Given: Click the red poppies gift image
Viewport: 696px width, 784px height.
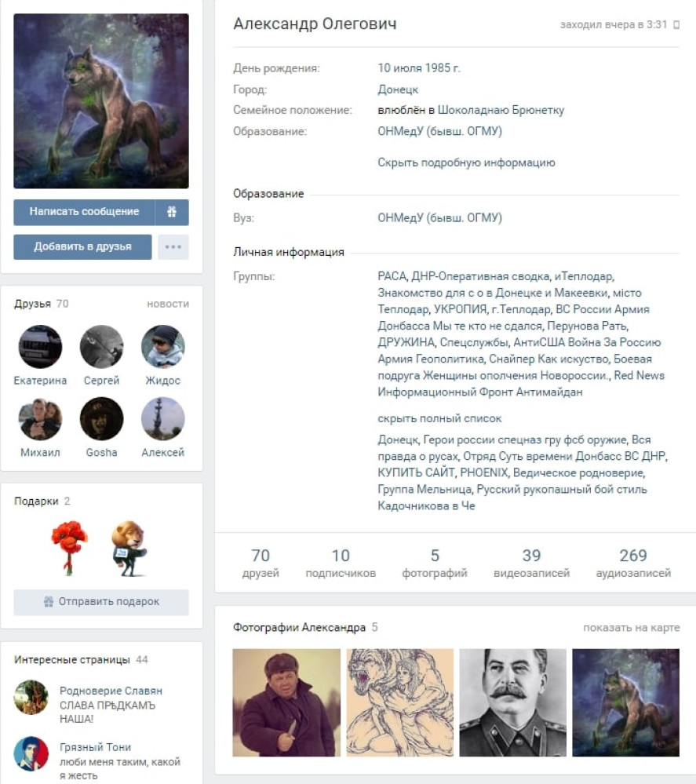Looking at the screenshot, I should (70, 548).
